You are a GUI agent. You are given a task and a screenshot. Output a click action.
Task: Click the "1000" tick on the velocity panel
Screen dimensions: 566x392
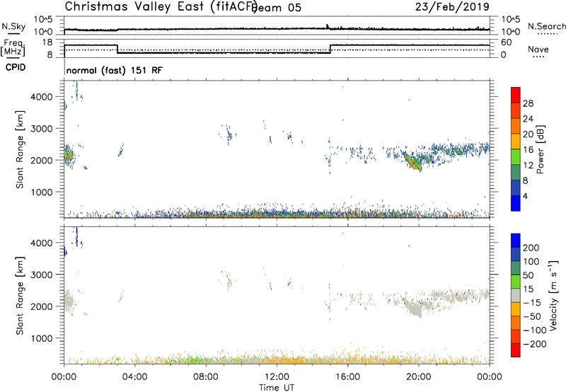pyautogui.click(x=42, y=338)
